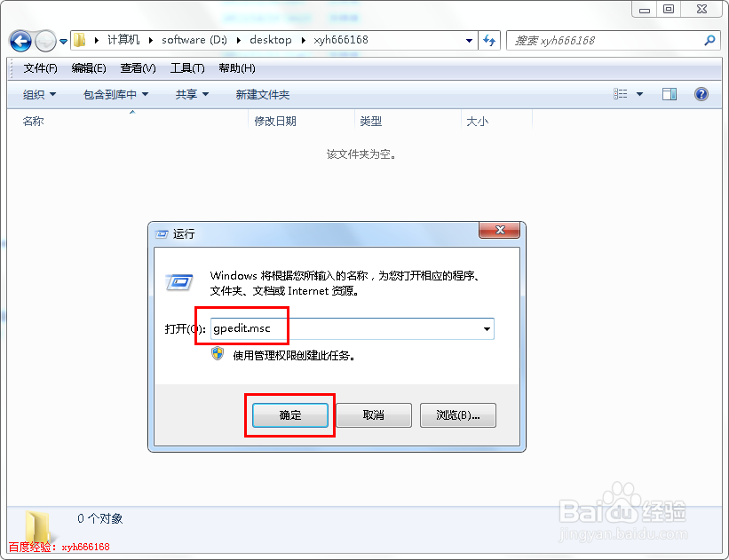Open Help via the question mark icon
The image size is (729, 560).
701,94
